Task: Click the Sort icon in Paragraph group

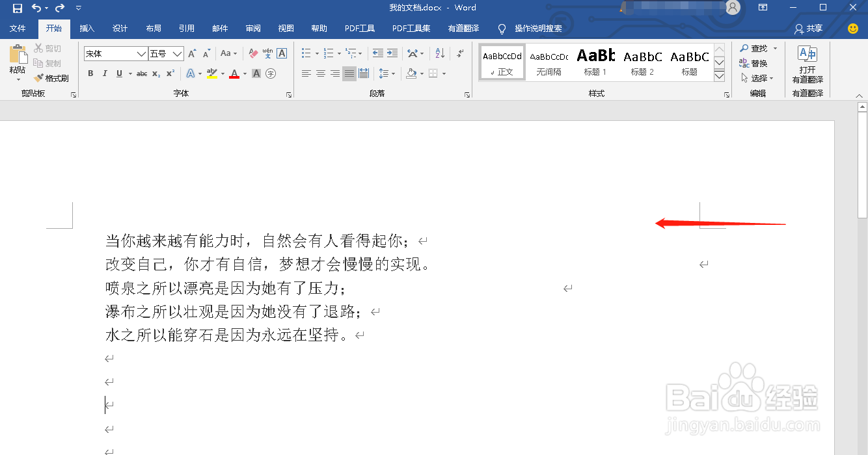Action: pos(439,53)
